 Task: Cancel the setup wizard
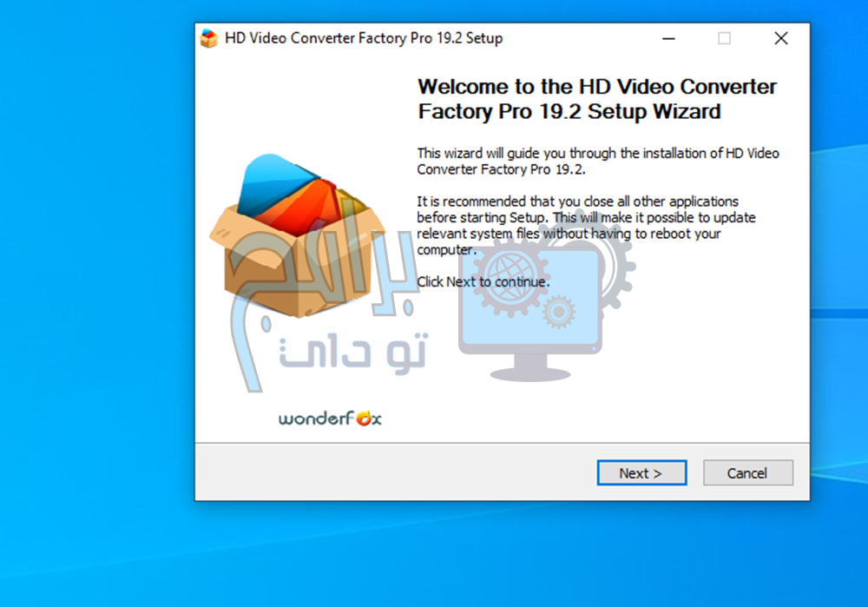pyautogui.click(x=747, y=473)
